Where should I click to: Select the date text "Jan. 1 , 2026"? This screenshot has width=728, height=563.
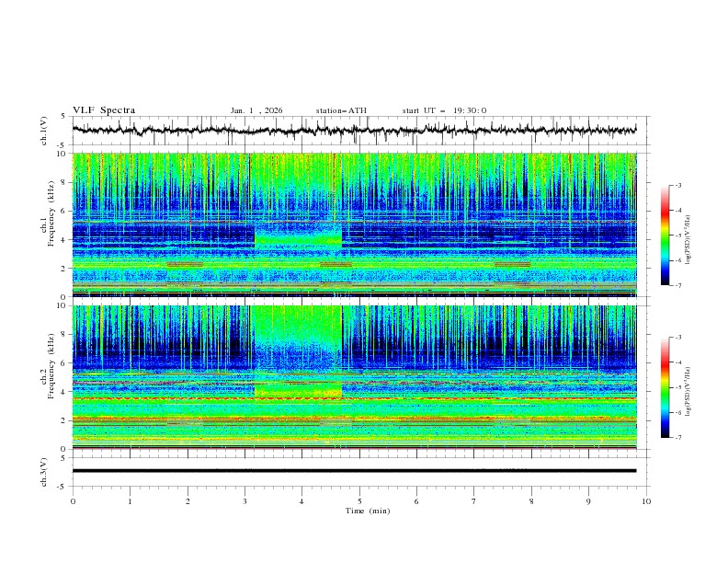[256, 110]
